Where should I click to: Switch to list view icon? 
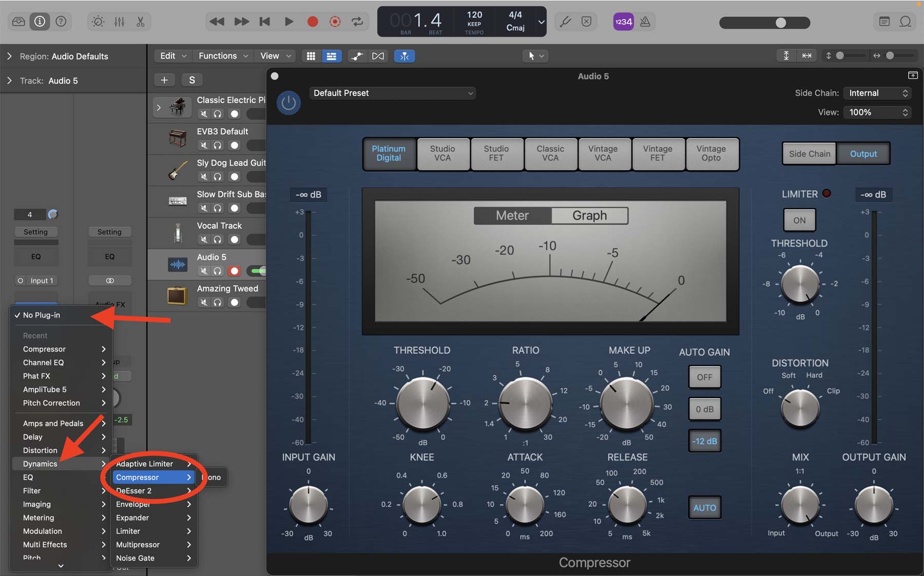tap(332, 56)
